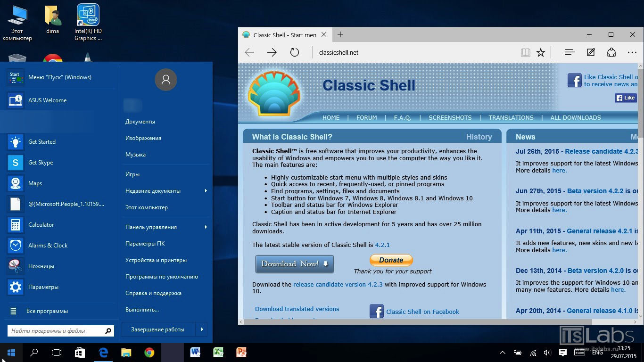Click Edge reading view icon
Screen dimensions: 644x362
point(525,52)
